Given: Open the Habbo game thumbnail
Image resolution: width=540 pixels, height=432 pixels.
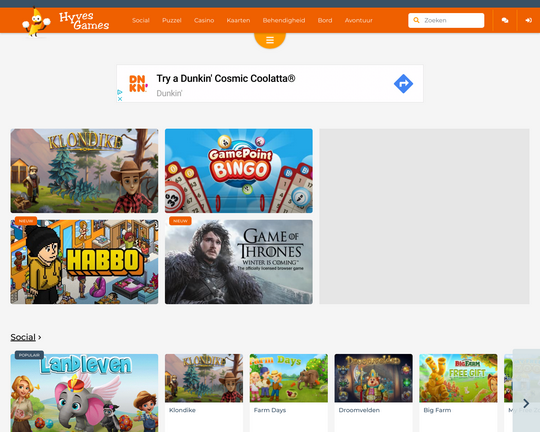Looking at the screenshot, I should (x=84, y=262).
